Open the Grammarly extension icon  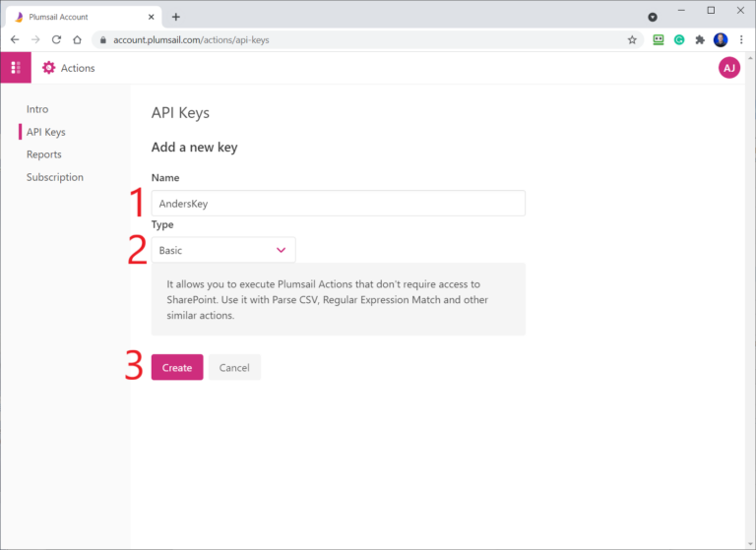[x=679, y=40]
